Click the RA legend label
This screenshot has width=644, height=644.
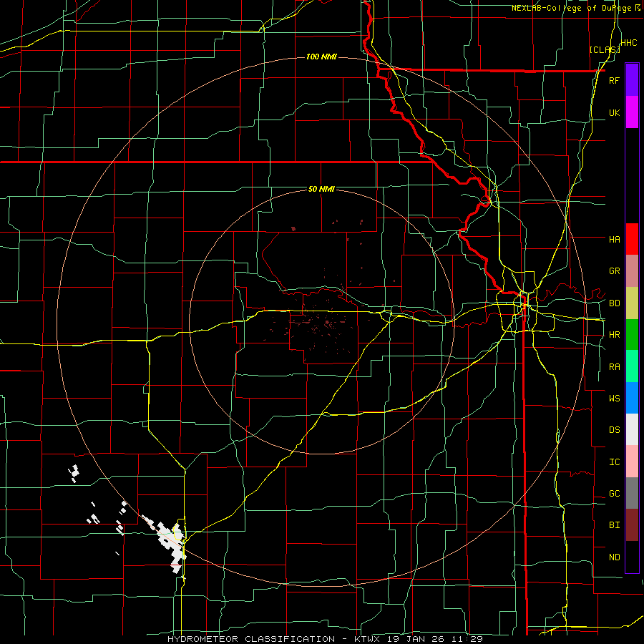coord(614,367)
